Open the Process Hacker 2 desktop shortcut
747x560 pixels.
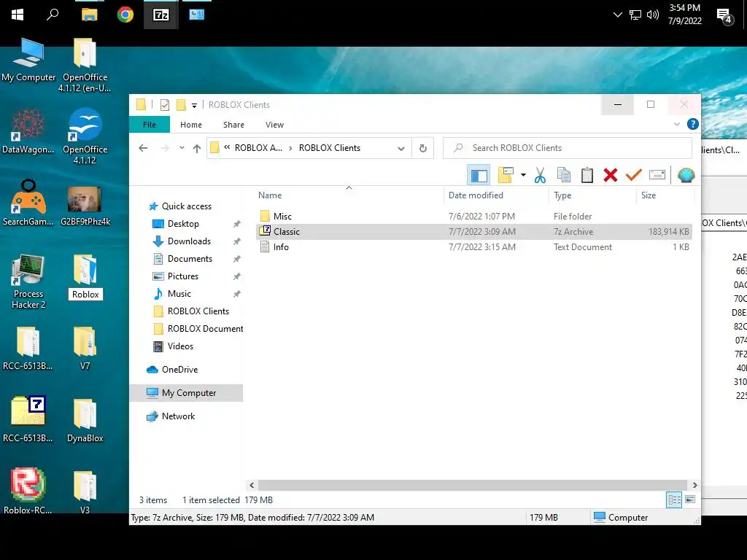(28, 282)
